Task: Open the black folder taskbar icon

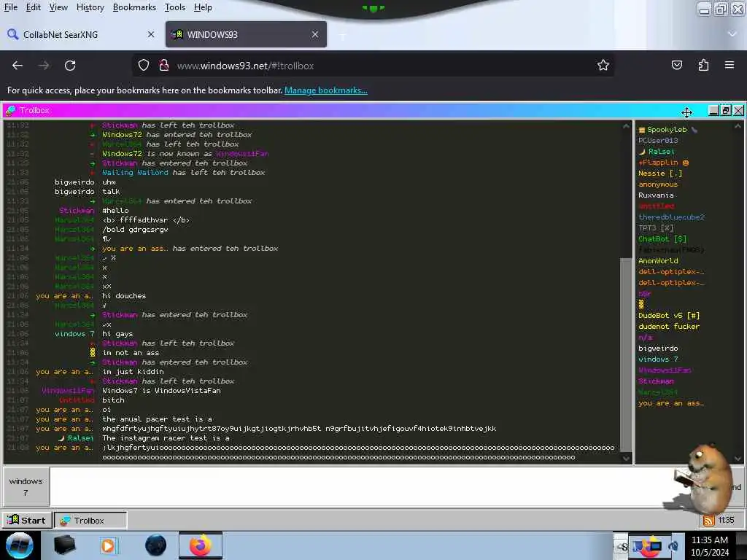Action: point(64,545)
